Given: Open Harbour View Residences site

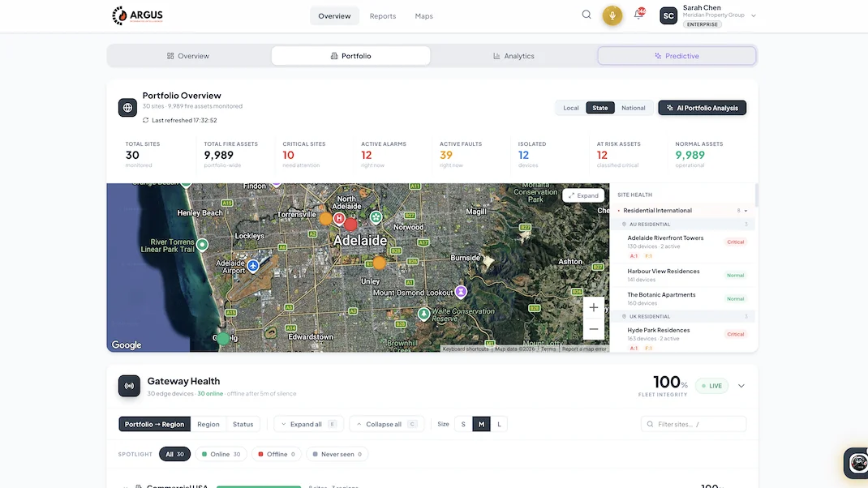Looking at the screenshot, I should (x=682, y=275).
